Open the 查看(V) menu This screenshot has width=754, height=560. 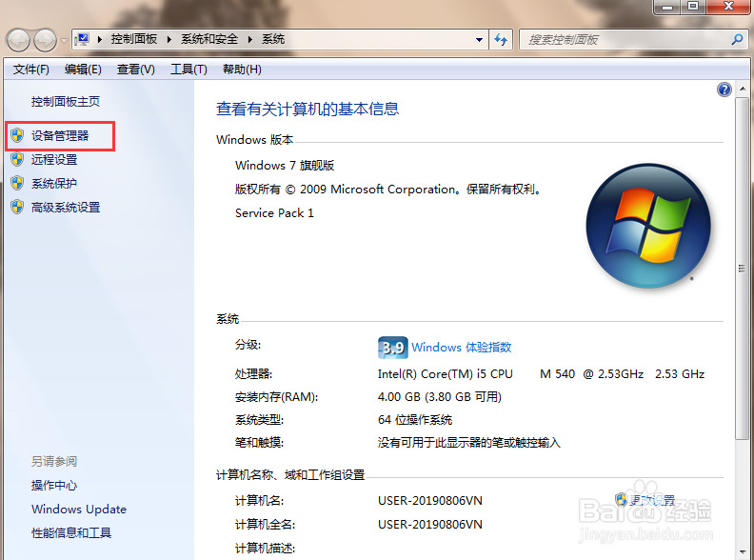[135, 70]
